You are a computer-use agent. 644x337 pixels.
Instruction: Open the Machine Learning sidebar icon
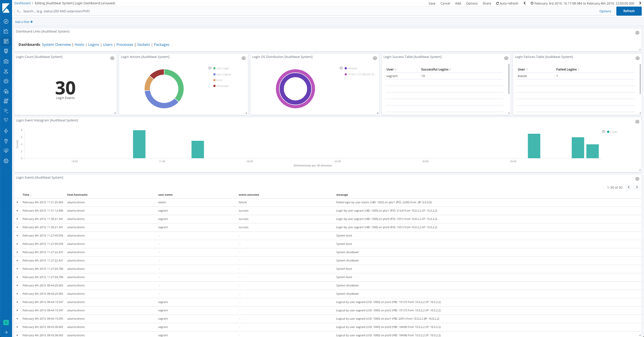coord(6,81)
